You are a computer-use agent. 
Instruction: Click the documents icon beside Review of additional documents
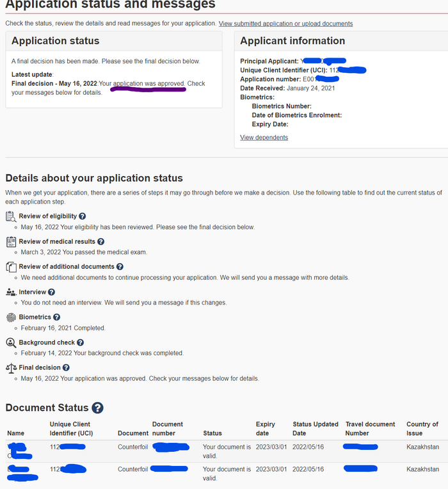click(x=11, y=267)
